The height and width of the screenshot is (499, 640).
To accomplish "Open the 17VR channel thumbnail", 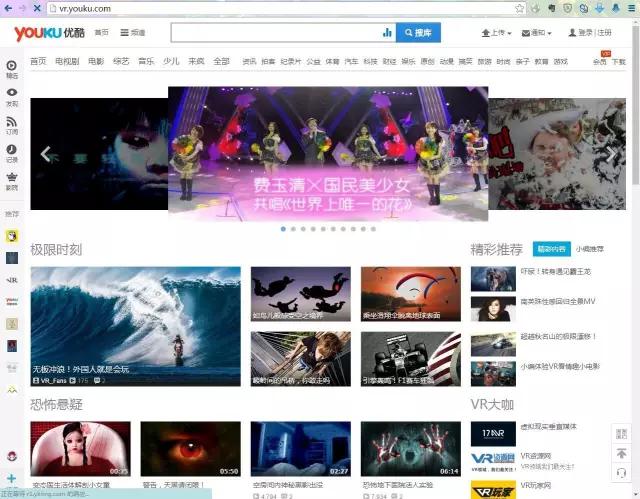I will (x=493, y=434).
